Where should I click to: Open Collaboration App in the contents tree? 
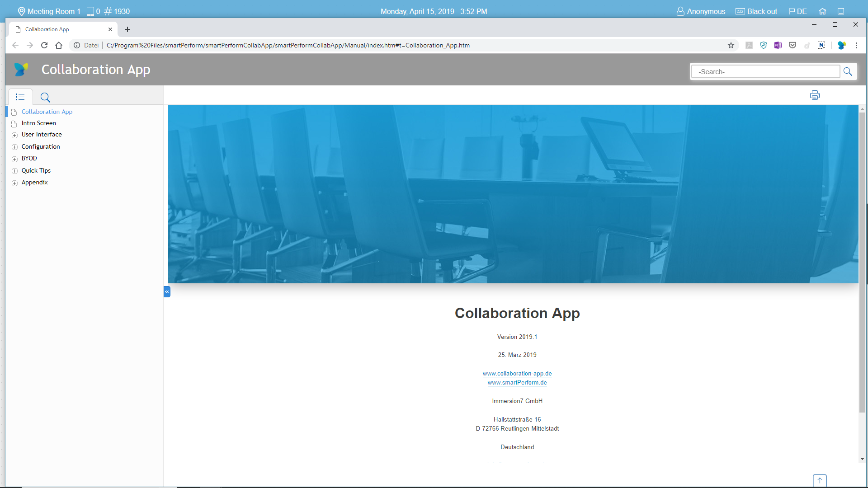[47, 112]
